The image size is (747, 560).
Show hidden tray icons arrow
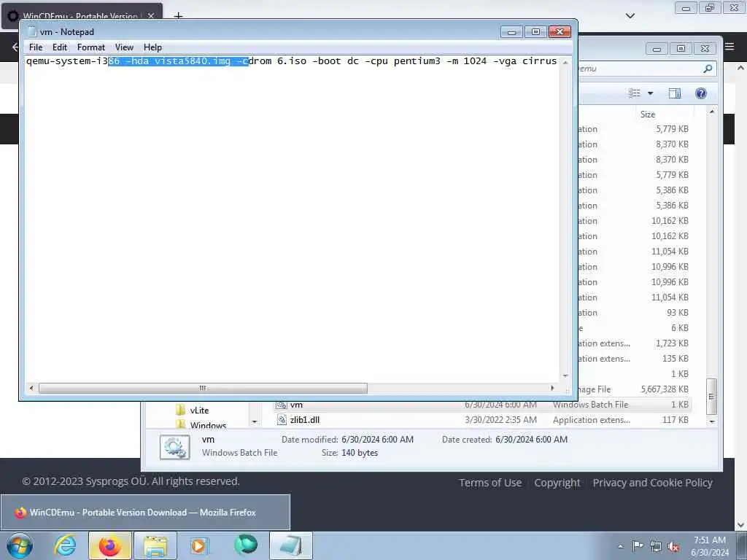620,547
